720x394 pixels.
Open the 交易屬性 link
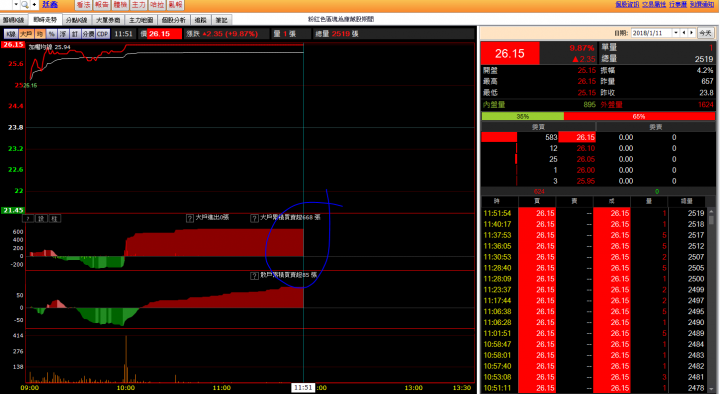coord(654,4)
